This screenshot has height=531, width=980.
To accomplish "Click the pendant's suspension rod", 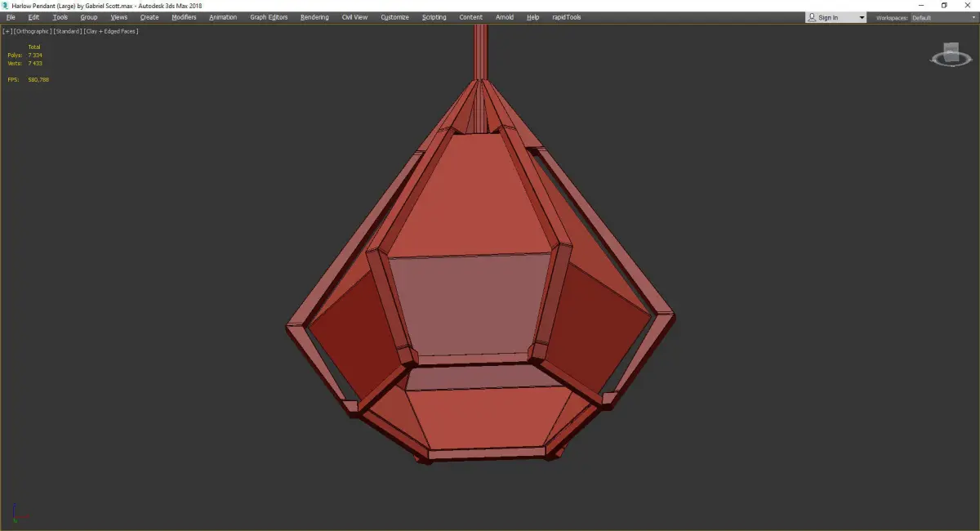I will 480,51.
